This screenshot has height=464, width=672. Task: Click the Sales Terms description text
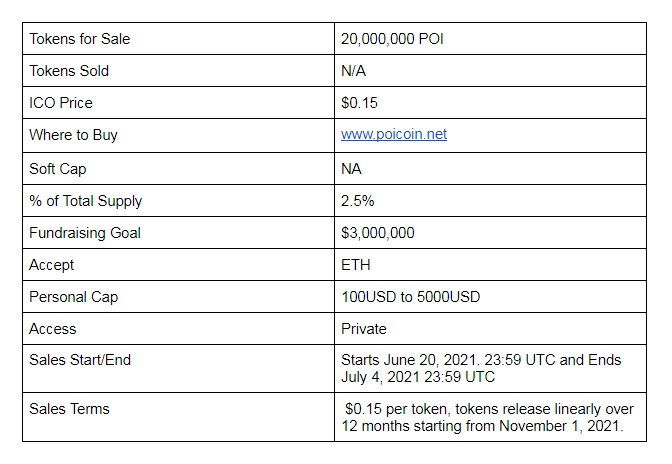point(488,417)
